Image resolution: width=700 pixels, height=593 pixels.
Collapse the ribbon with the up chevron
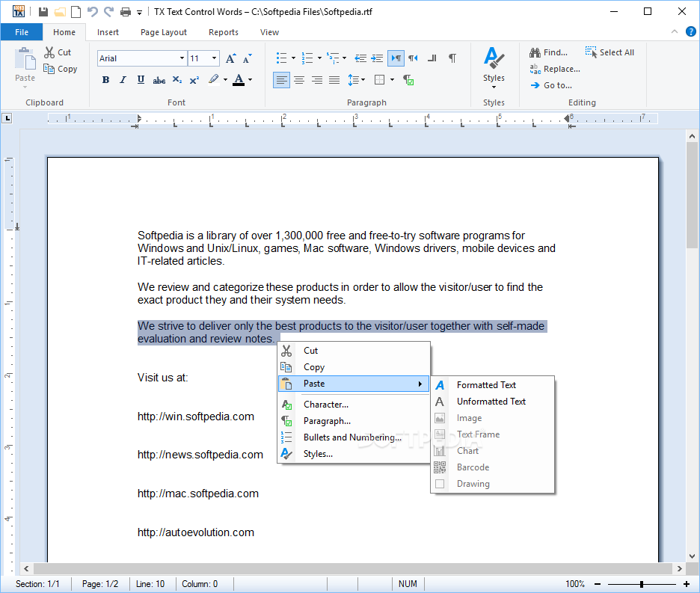675,31
